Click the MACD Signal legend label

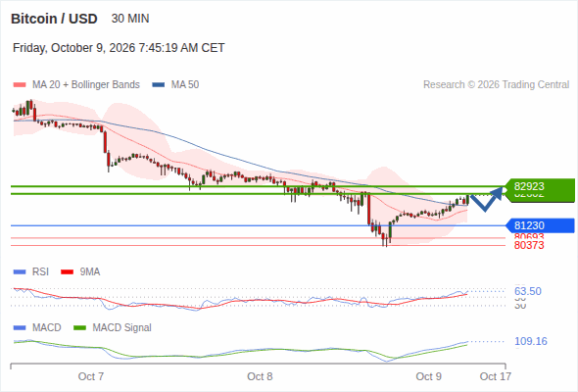[x=122, y=327]
